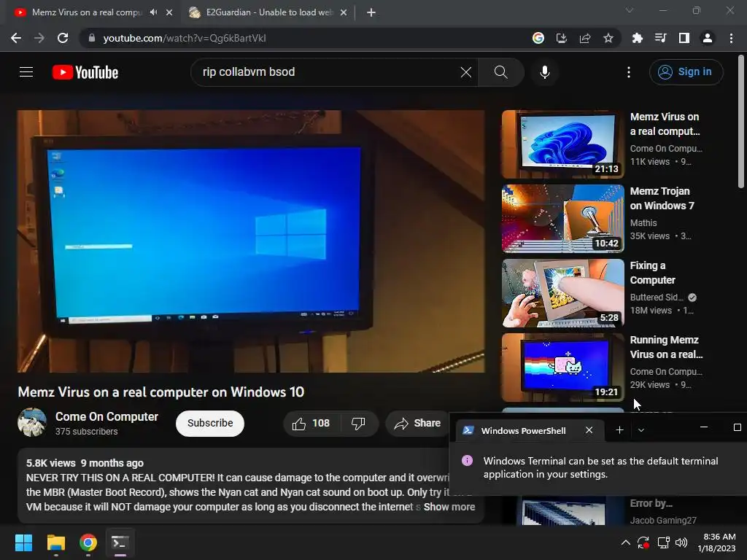Open the Chrome profile icon

coord(708,38)
